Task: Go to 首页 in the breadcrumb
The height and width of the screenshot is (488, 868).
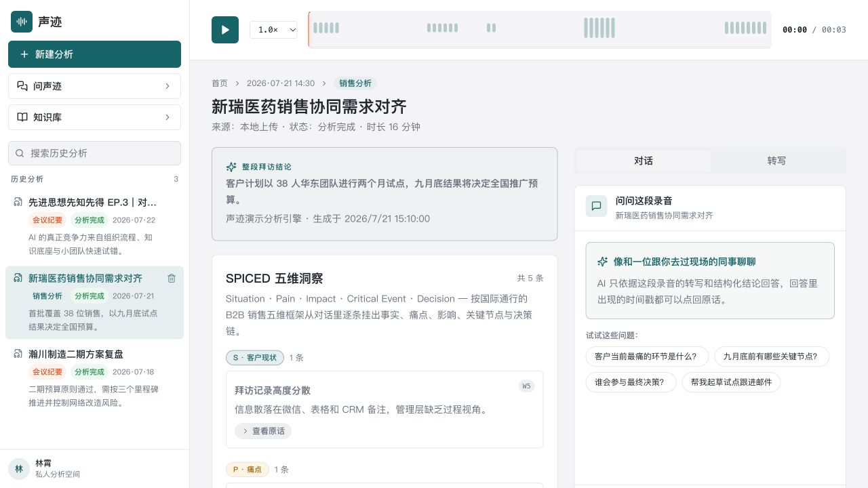Action: 220,83
